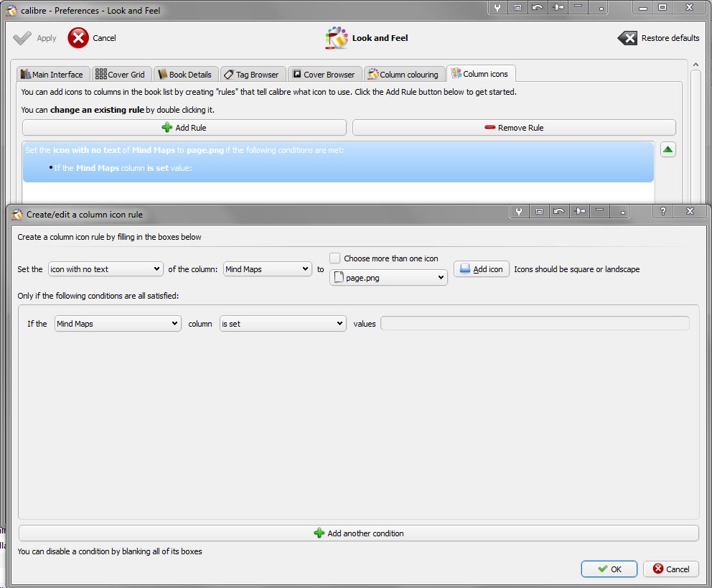The height and width of the screenshot is (588, 712).
Task: Click Restore defaults button
Action: pos(658,38)
